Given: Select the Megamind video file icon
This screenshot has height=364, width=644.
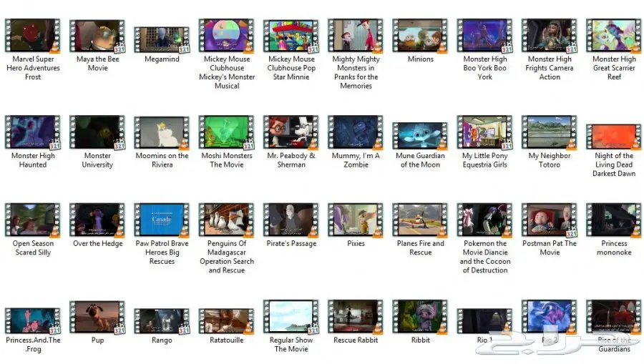Looking at the screenshot, I should tap(162, 40).
